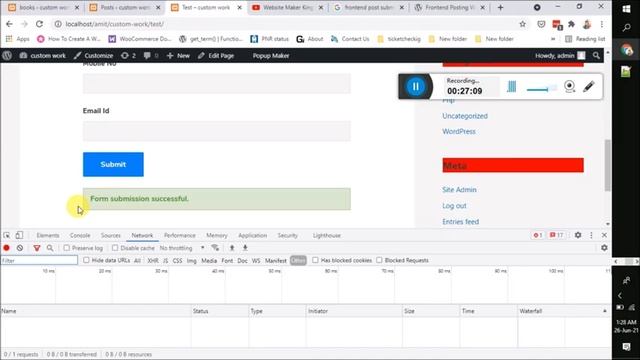Open the admin bar search icon

click(x=596, y=56)
